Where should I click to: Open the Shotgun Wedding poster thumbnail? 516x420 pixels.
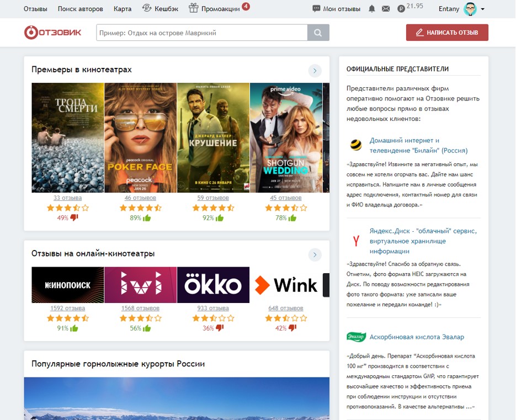[286, 137]
